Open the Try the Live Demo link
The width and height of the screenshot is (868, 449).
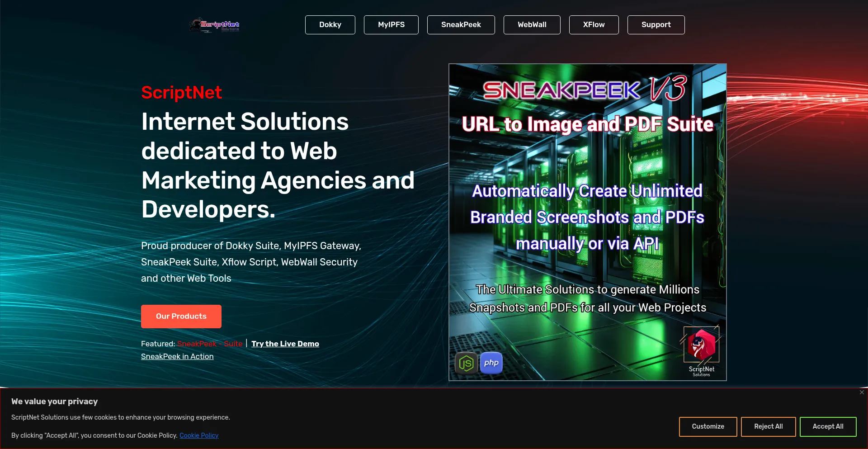285,344
